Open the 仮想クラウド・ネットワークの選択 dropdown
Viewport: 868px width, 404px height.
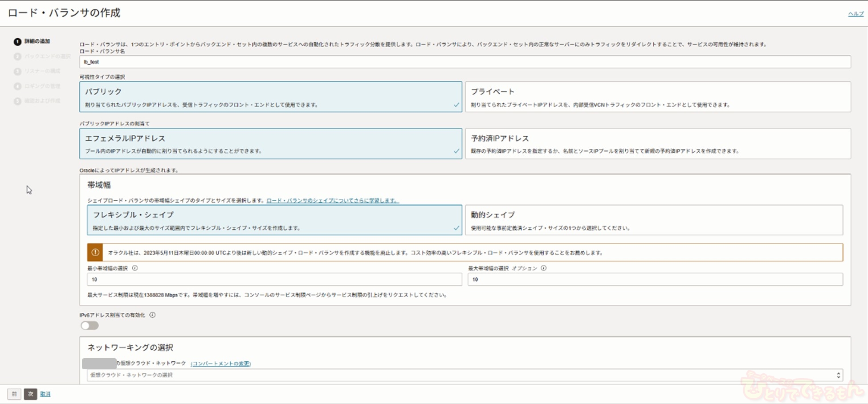pyautogui.click(x=463, y=375)
